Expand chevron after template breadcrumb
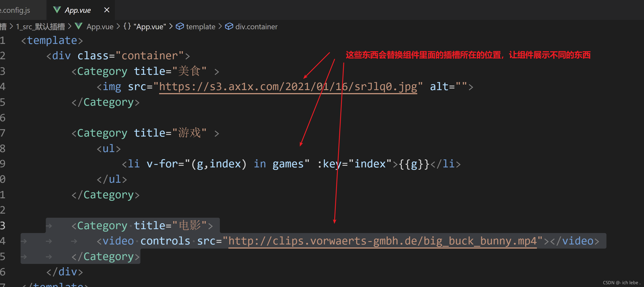 tap(220, 26)
